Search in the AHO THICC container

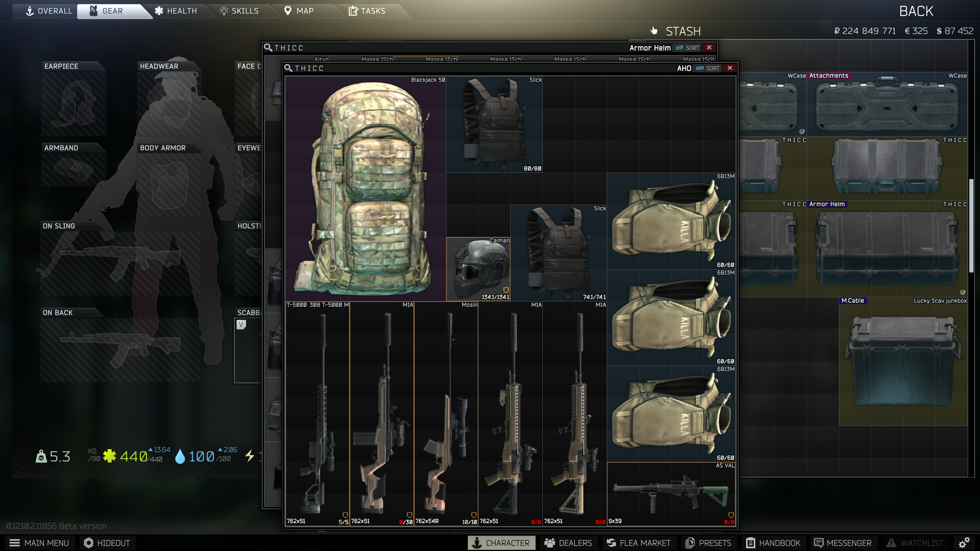point(289,68)
